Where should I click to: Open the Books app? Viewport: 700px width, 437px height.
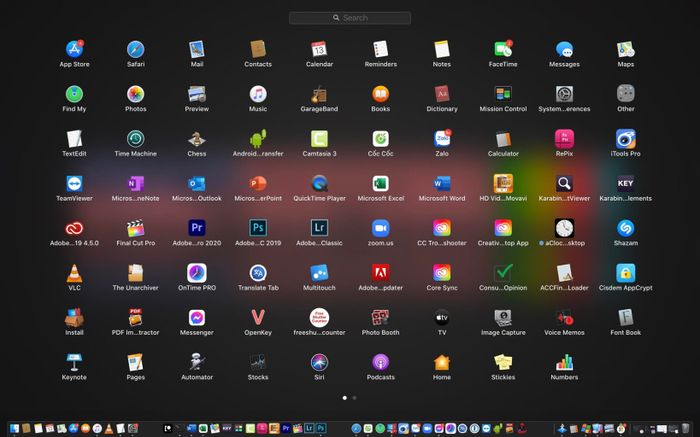380,94
